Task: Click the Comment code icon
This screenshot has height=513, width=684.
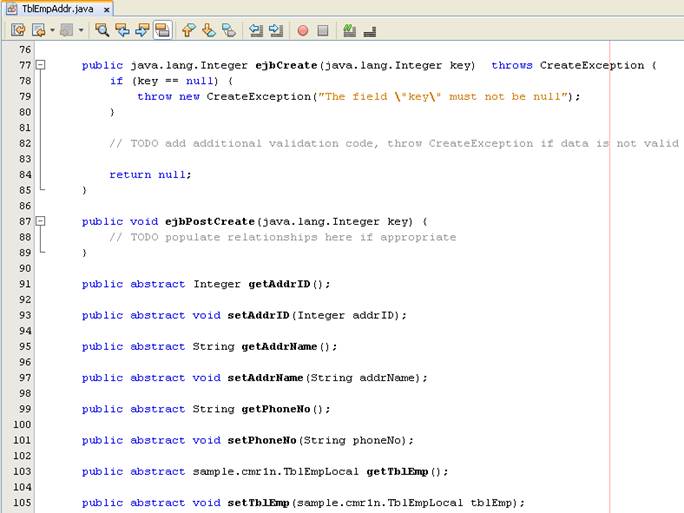Action: (349, 30)
